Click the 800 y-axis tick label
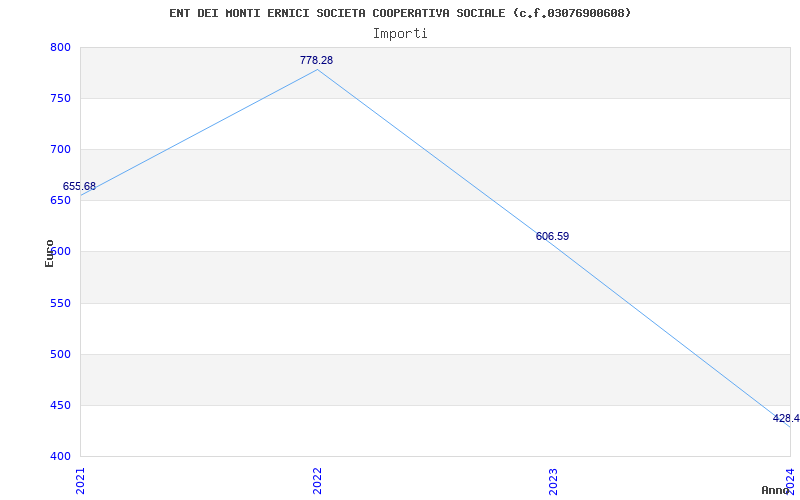 point(60,47)
